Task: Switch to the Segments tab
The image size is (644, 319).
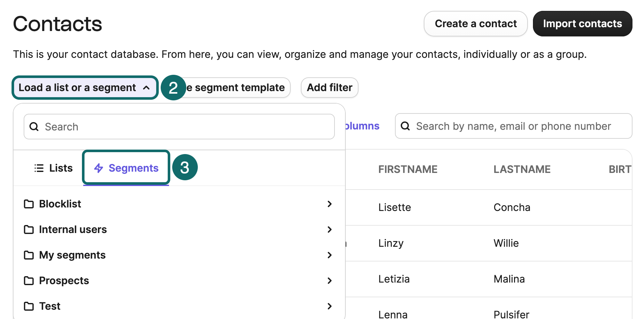Action: pos(133,168)
